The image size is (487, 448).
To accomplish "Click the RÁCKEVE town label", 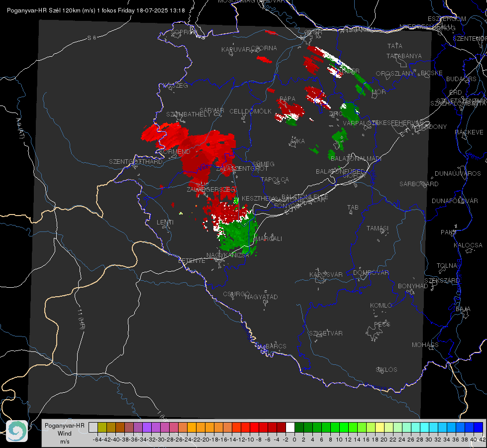I will click(x=469, y=132).
